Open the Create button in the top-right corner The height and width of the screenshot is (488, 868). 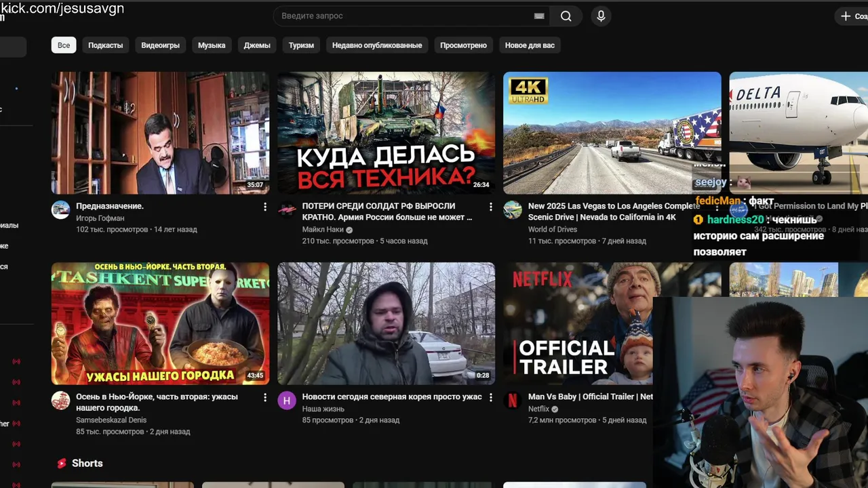853,16
